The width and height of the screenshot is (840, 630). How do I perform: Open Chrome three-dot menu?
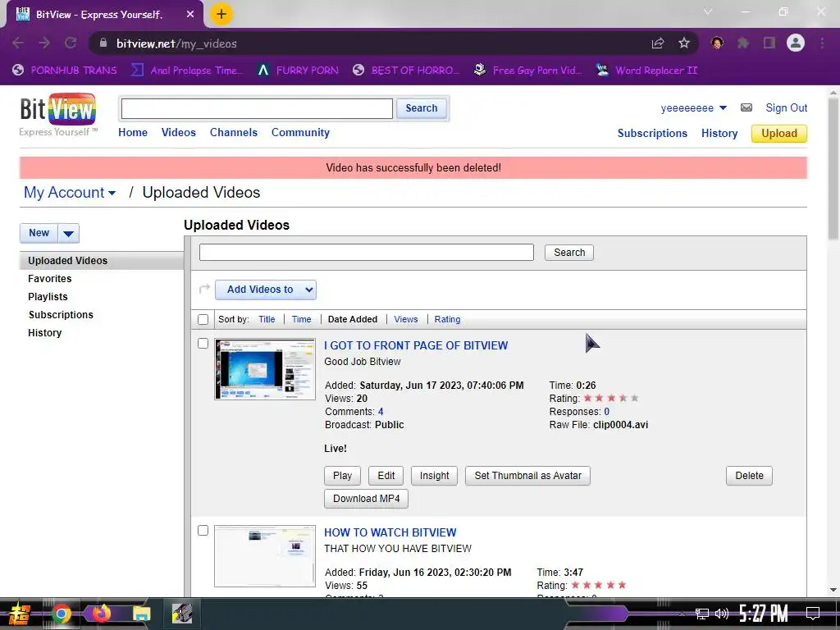(822, 43)
